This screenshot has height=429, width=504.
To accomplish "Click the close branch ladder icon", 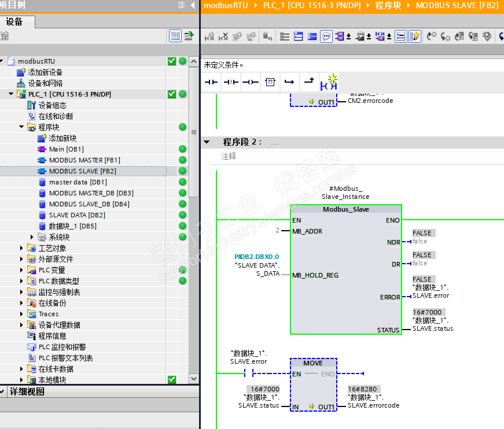I will (x=309, y=82).
